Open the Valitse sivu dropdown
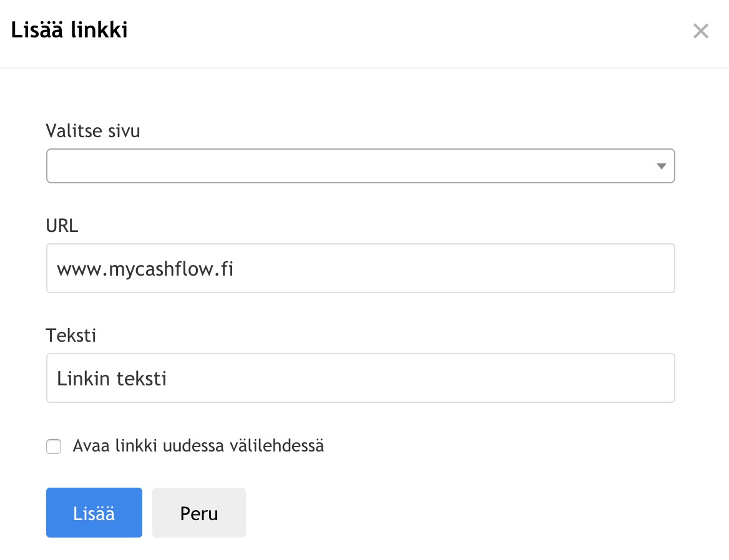Viewport: 729px width, 560px height. click(360, 166)
